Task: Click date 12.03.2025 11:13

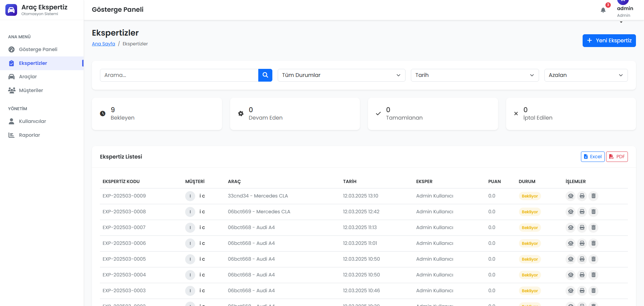Action: (360, 228)
